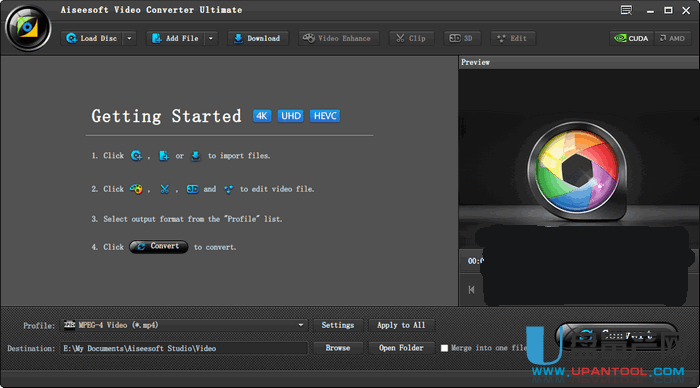Open the Profile format dropdown
This screenshot has height=388, width=700.
coord(184,325)
